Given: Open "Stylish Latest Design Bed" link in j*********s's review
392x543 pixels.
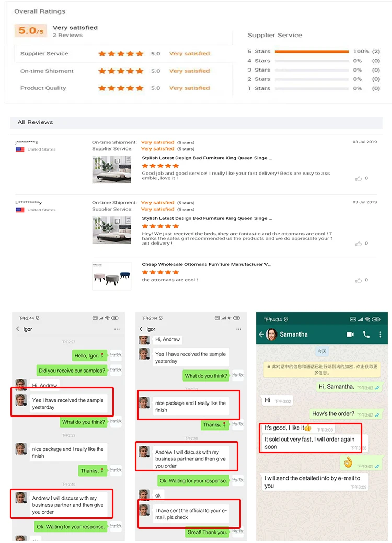Looking at the screenshot, I should 207,158.
